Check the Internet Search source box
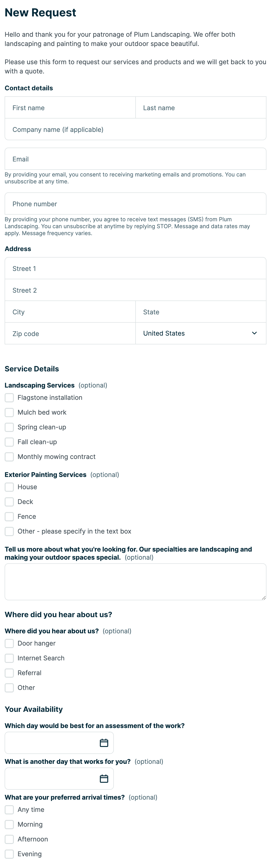The width and height of the screenshot is (272, 868). [x=9, y=658]
